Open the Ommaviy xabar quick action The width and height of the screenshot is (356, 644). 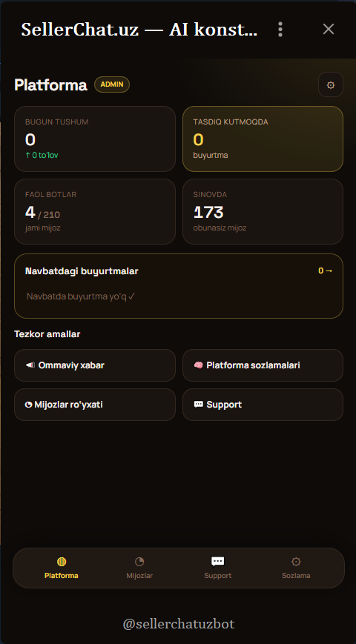[x=95, y=365]
